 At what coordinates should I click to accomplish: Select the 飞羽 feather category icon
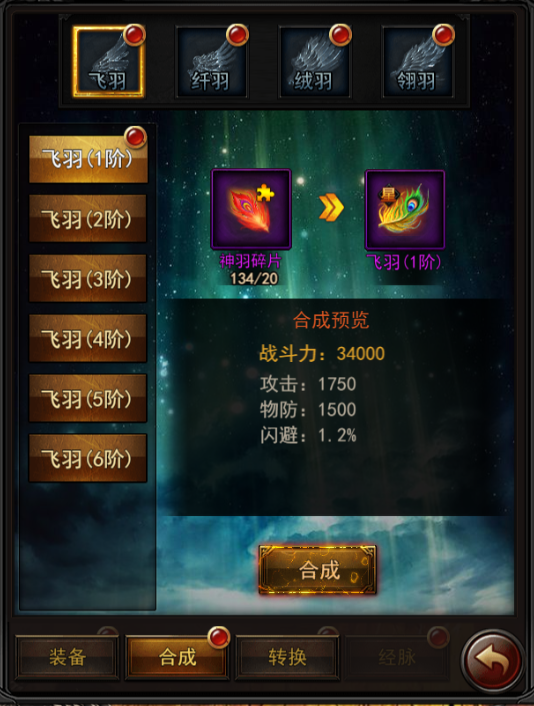[x=109, y=62]
